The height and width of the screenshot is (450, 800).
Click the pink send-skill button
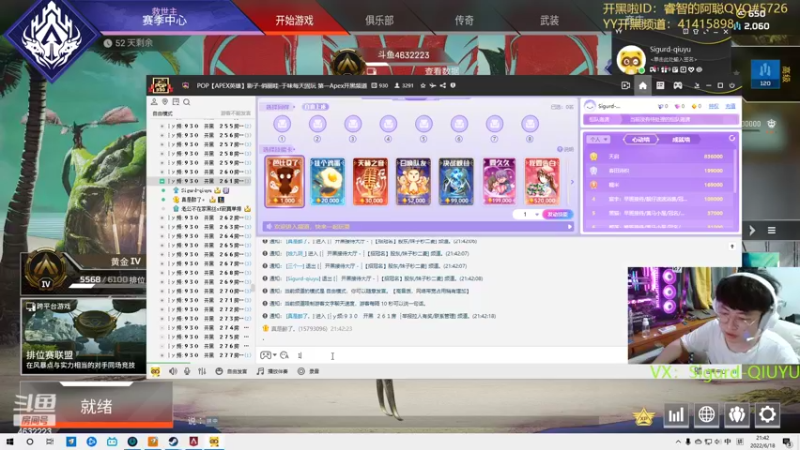(x=557, y=214)
